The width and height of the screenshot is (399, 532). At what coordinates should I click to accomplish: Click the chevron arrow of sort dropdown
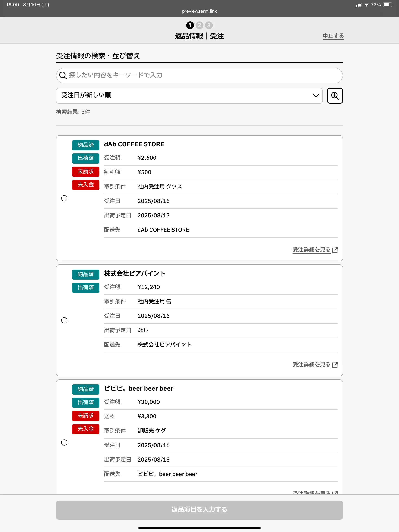[316, 96]
